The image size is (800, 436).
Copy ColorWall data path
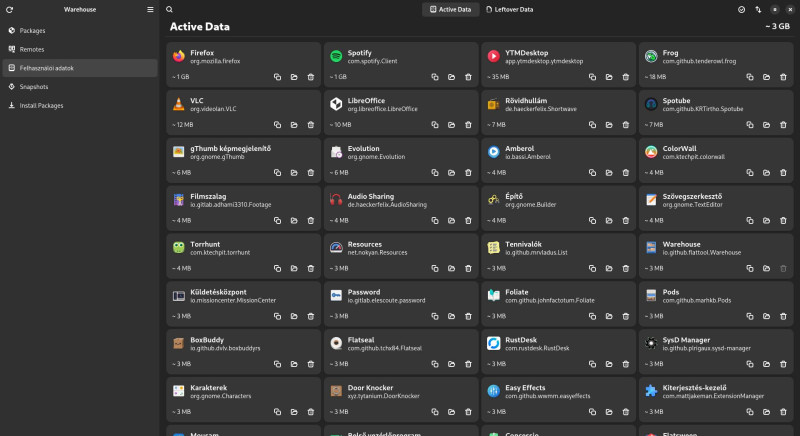(750, 173)
